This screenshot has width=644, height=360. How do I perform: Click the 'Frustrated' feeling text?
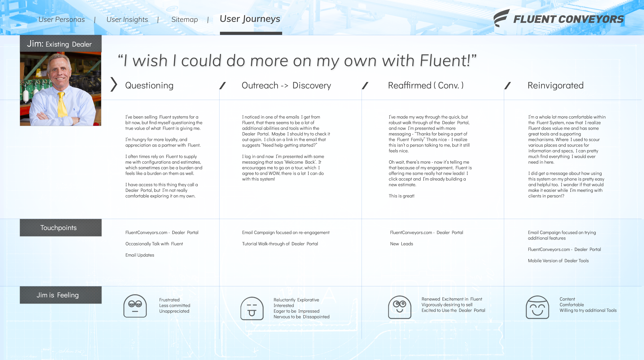tap(169, 300)
